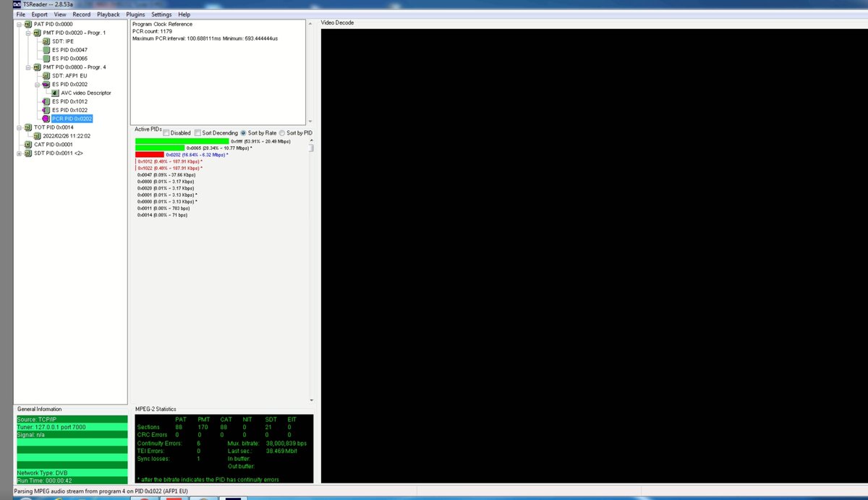Click the AVC video Descriptor icon
The image size is (868, 500).
tap(55, 93)
